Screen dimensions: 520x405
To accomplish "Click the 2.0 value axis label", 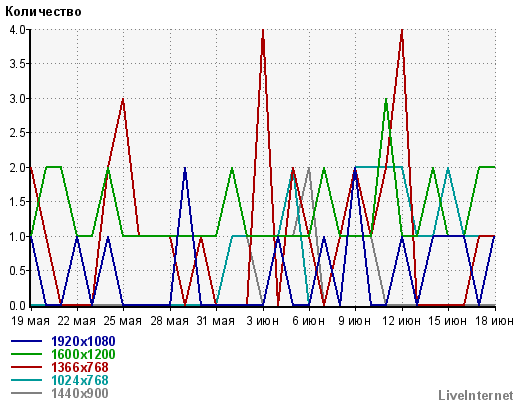I will 17,168.
